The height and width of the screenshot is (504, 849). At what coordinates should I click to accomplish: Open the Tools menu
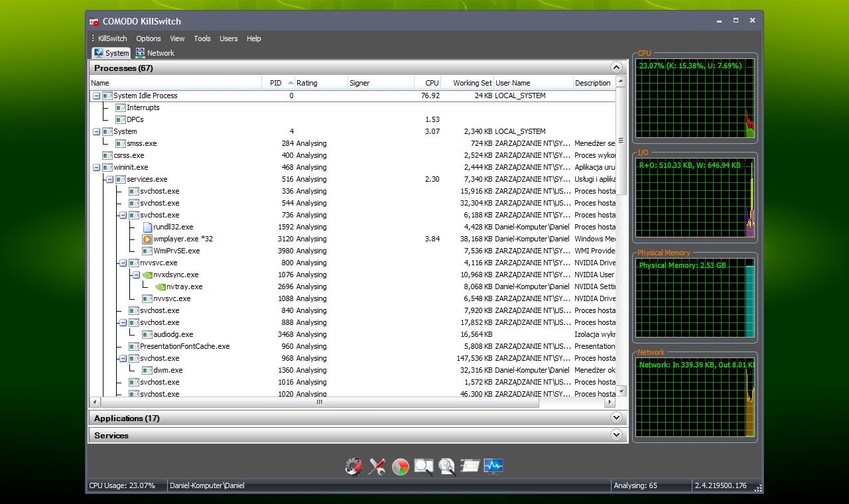202,38
